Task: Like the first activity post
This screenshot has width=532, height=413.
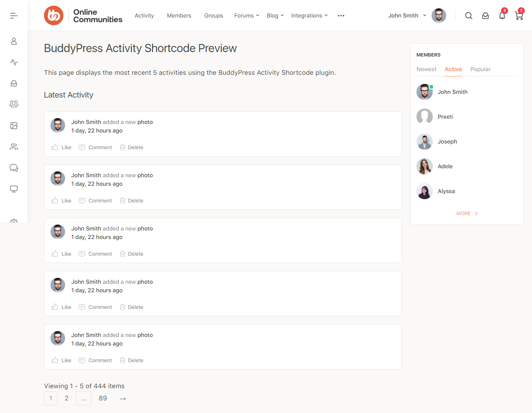Action: tap(62, 148)
